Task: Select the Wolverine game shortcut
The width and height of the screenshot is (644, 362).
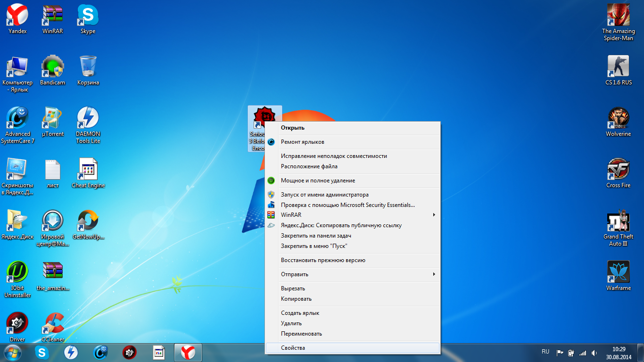Action: [x=619, y=122]
